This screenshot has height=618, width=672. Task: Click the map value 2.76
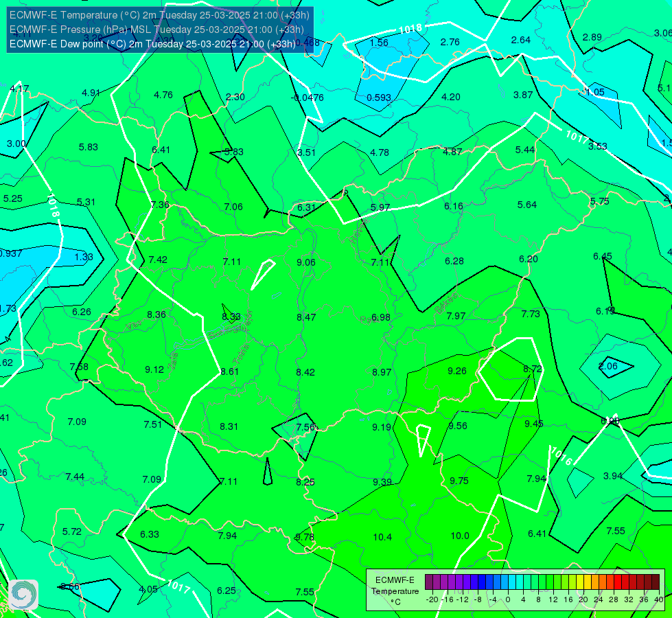(450, 42)
